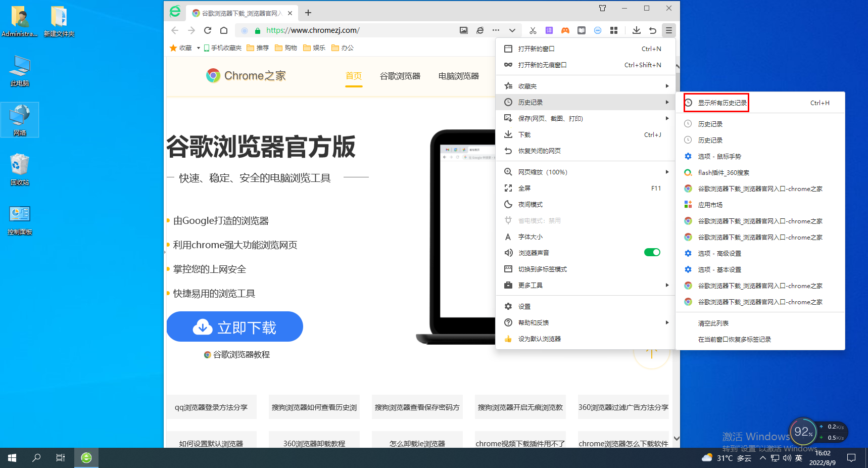Viewport: 868px width, 468px height.
Task: Open article qq浏览器登录方法分享
Action: (x=211, y=407)
